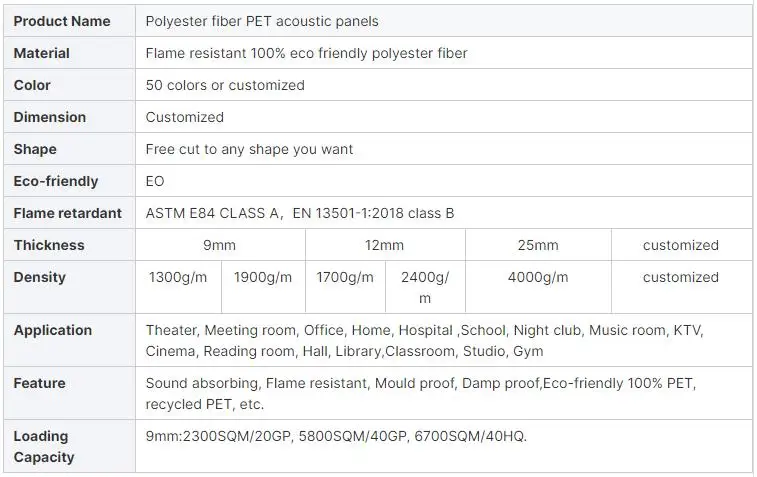Click the Polyester fiber PET acoustic panels text
Viewport: 757px width, 477px height.
pyautogui.click(x=262, y=21)
